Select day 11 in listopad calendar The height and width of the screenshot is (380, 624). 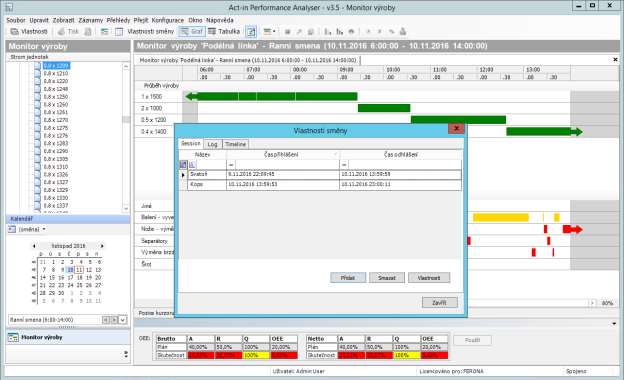[79, 270]
